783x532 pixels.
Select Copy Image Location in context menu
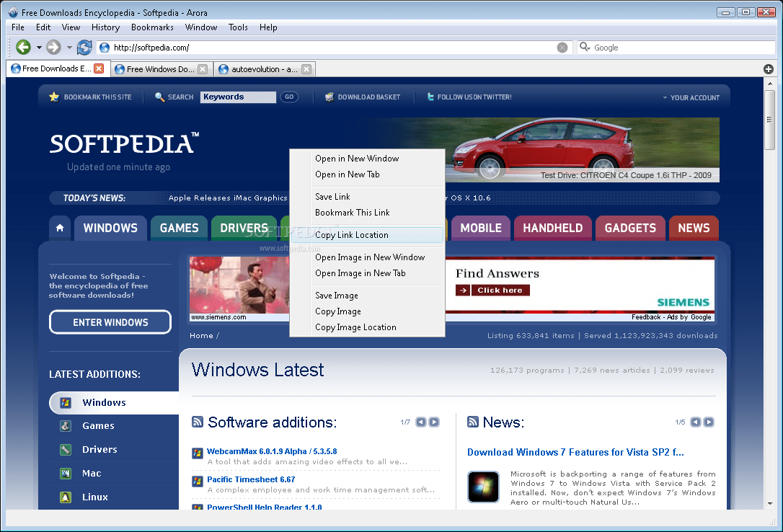[x=367, y=327]
